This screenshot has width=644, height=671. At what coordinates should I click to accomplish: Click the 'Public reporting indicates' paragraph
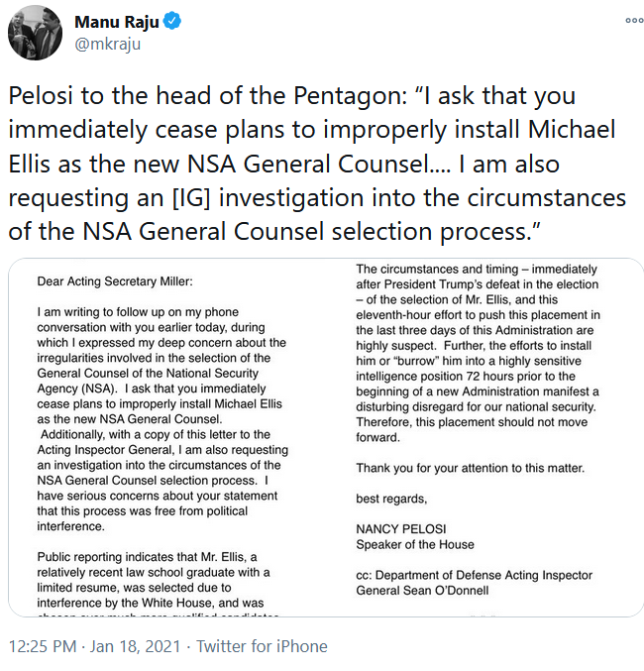point(159,583)
